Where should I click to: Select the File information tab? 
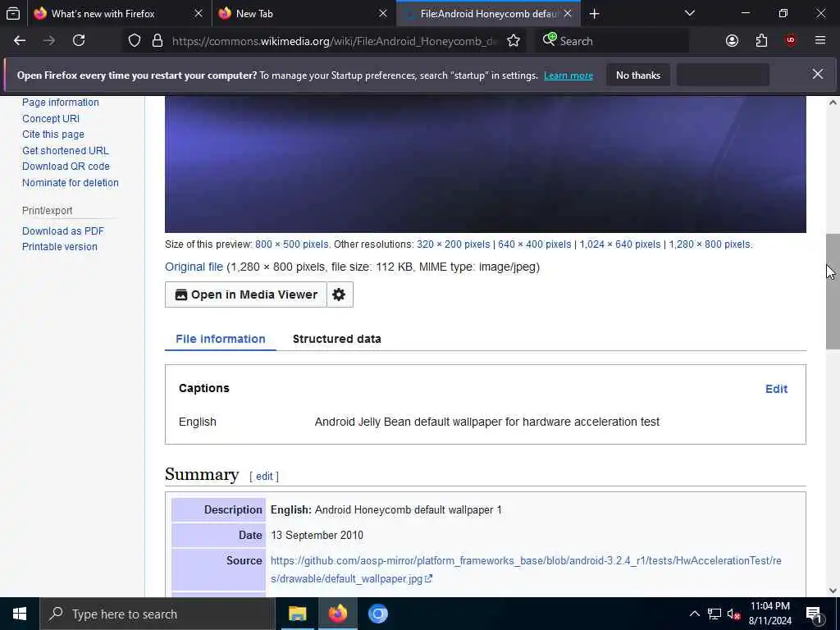(x=221, y=339)
